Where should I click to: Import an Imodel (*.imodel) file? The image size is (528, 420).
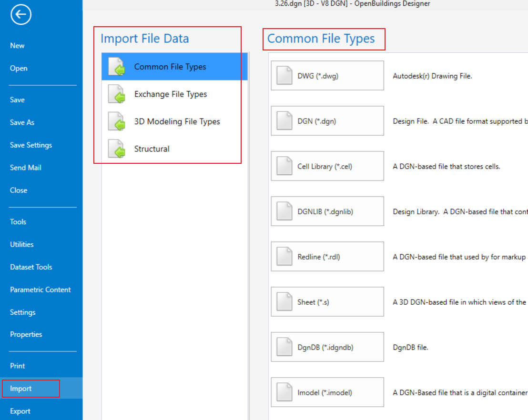click(327, 392)
